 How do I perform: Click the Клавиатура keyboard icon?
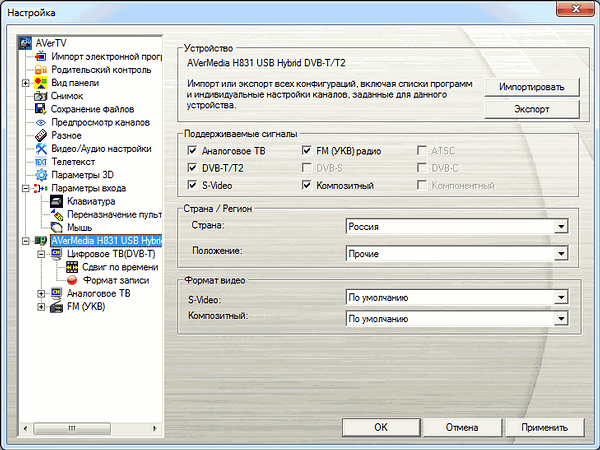(56, 201)
